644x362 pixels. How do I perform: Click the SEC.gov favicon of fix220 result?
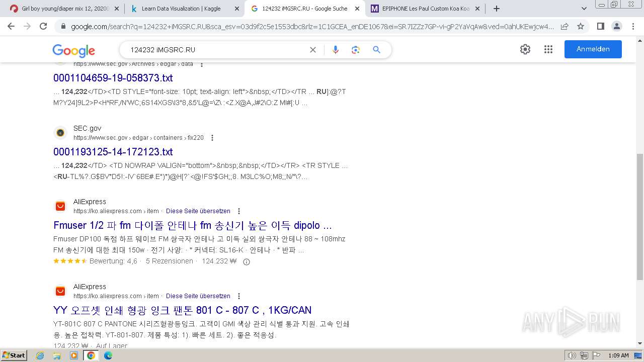60,133
